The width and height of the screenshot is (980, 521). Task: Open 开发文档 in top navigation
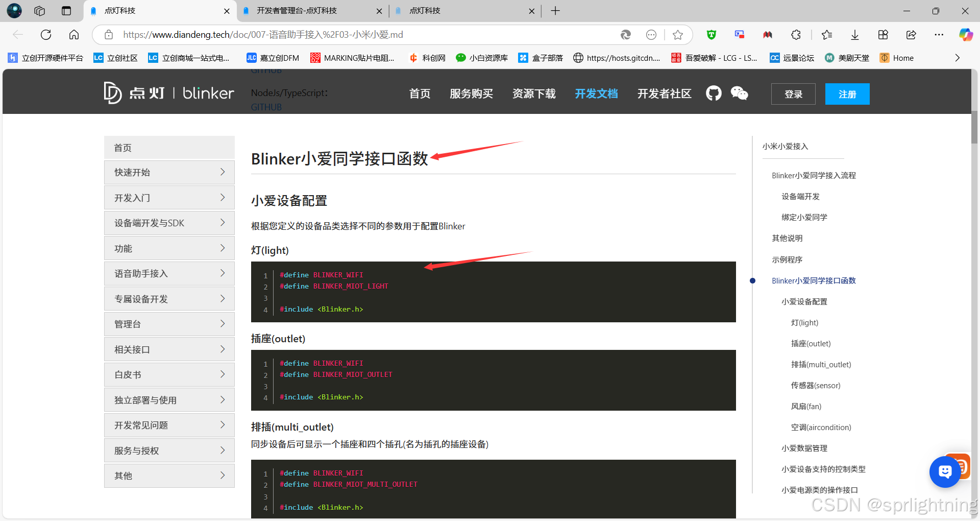[x=596, y=93]
